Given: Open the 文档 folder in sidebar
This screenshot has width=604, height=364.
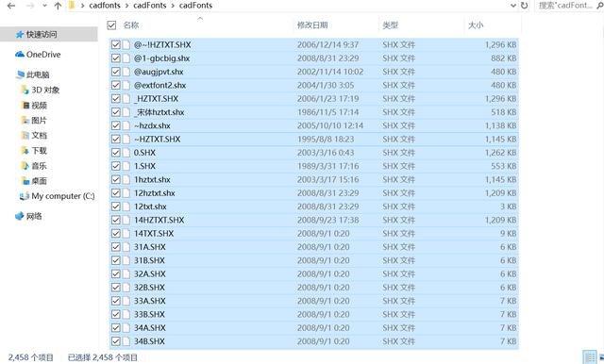Looking at the screenshot, I should point(34,136).
